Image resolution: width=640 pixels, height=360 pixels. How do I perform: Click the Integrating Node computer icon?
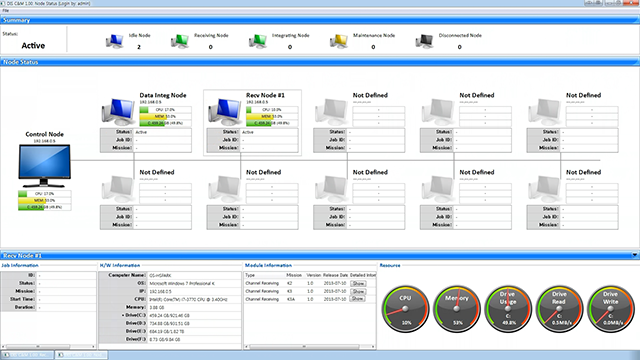[258, 41]
